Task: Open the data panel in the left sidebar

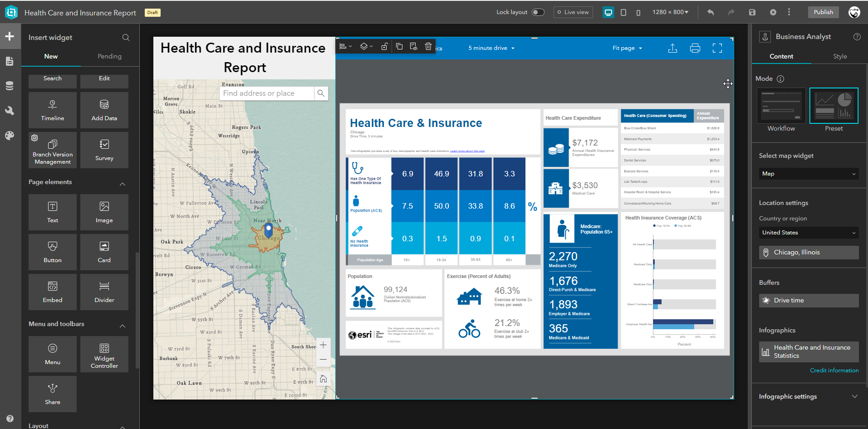Action: point(10,85)
